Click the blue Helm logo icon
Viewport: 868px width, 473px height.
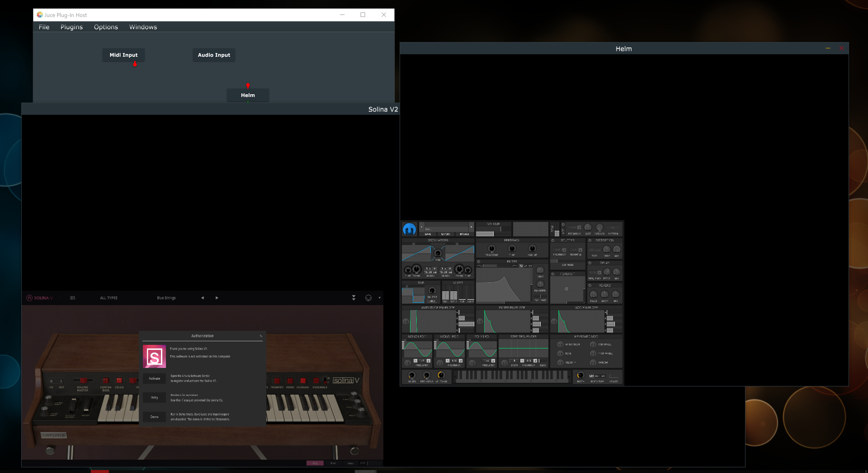click(x=409, y=229)
